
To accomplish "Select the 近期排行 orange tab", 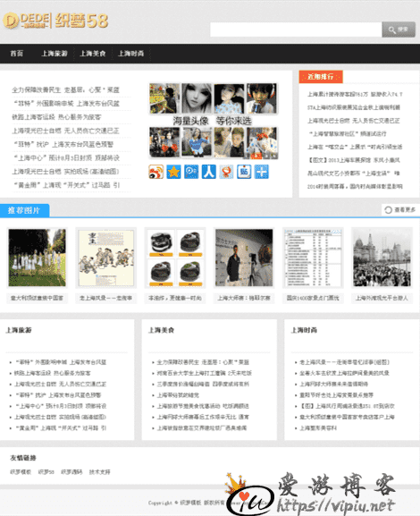I will (321, 77).
